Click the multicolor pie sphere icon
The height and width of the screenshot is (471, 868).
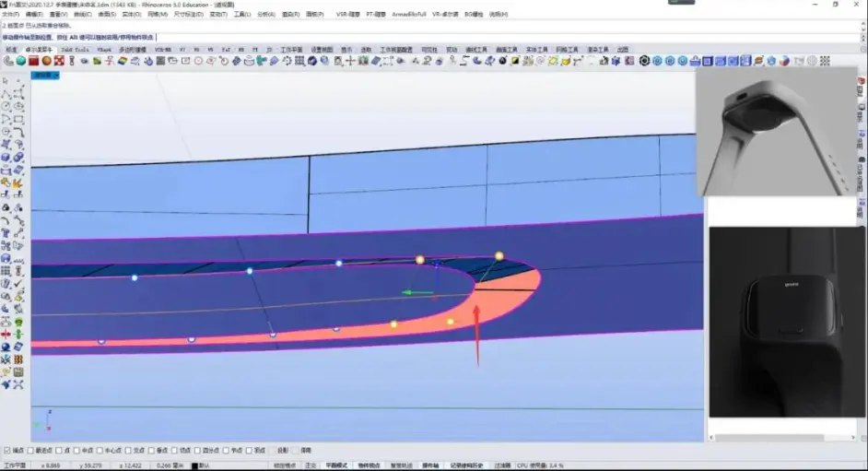pos(784,61)
